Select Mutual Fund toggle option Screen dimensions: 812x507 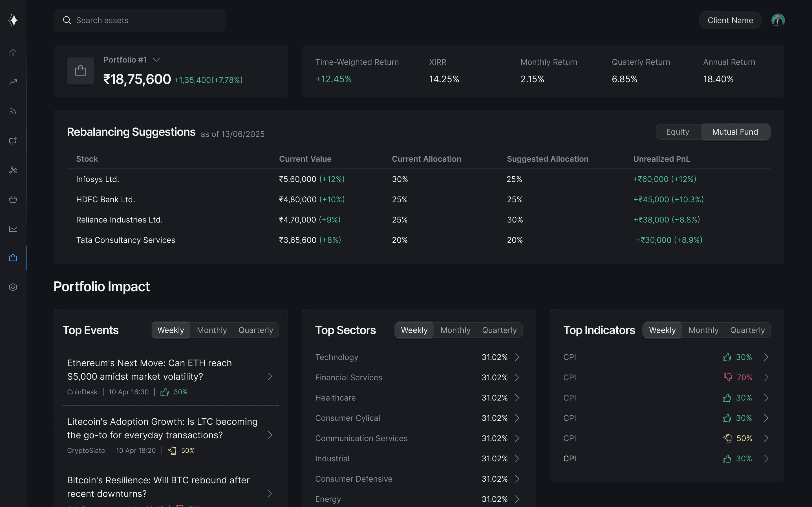(x=735, y=132)
